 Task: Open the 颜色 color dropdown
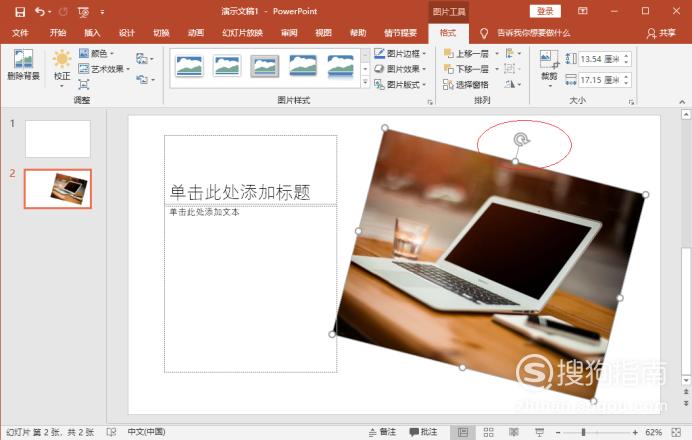[97, 53]
